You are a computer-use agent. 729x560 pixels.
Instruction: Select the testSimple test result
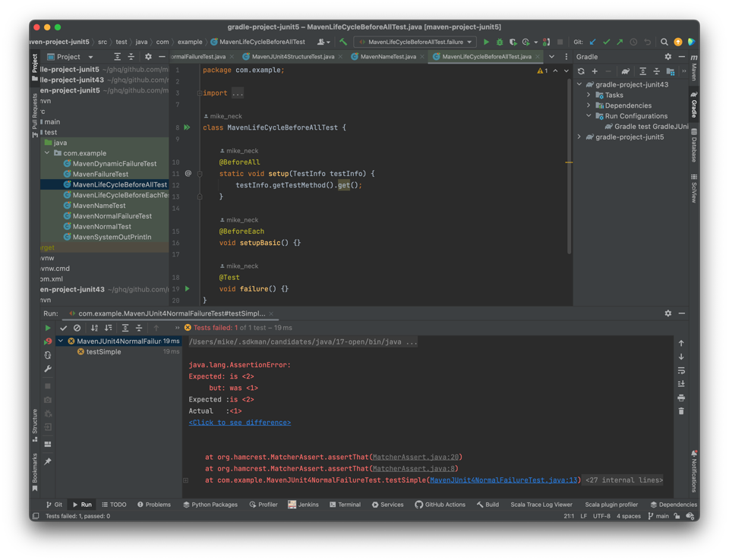click(104, 352)
